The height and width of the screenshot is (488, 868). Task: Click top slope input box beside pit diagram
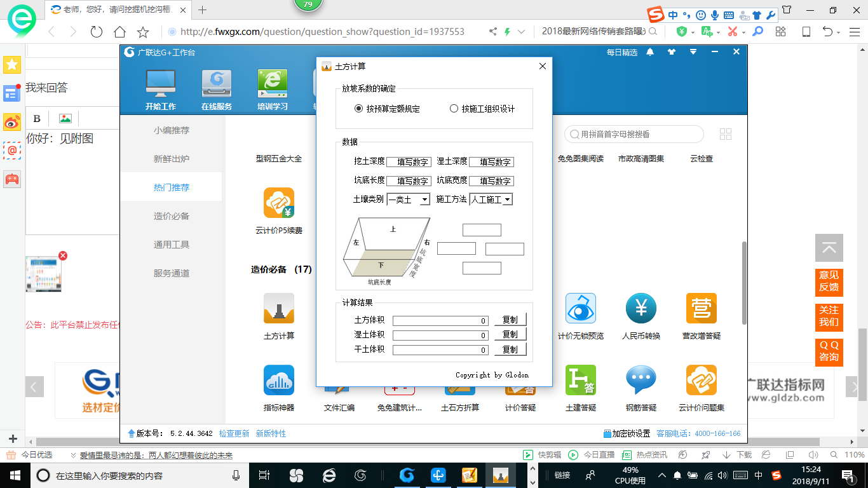pos(482,230)
